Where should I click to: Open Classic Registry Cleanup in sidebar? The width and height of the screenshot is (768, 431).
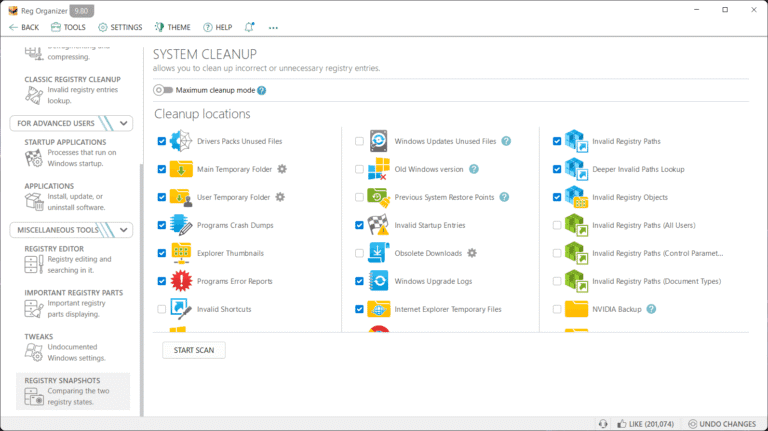[x=72, y=90]
